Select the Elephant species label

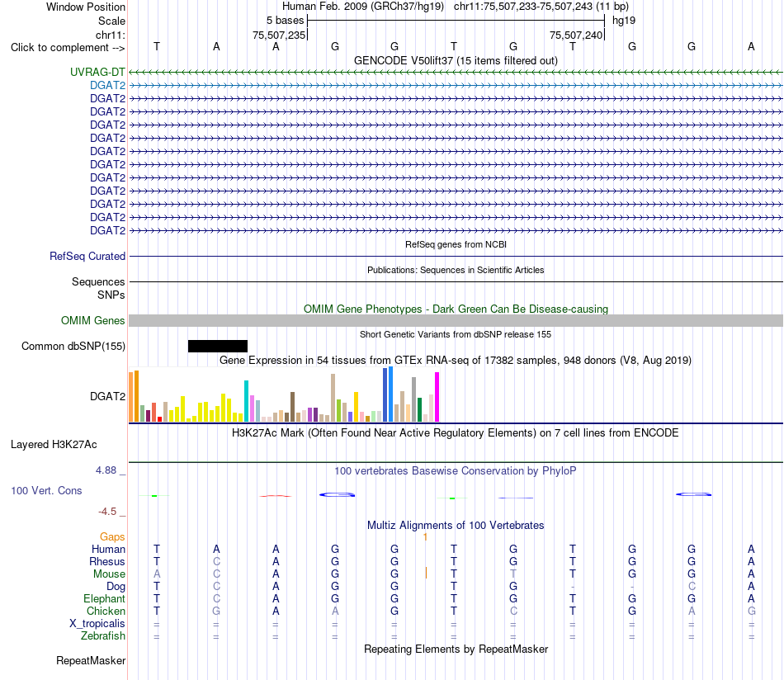(x=104, y=598)
